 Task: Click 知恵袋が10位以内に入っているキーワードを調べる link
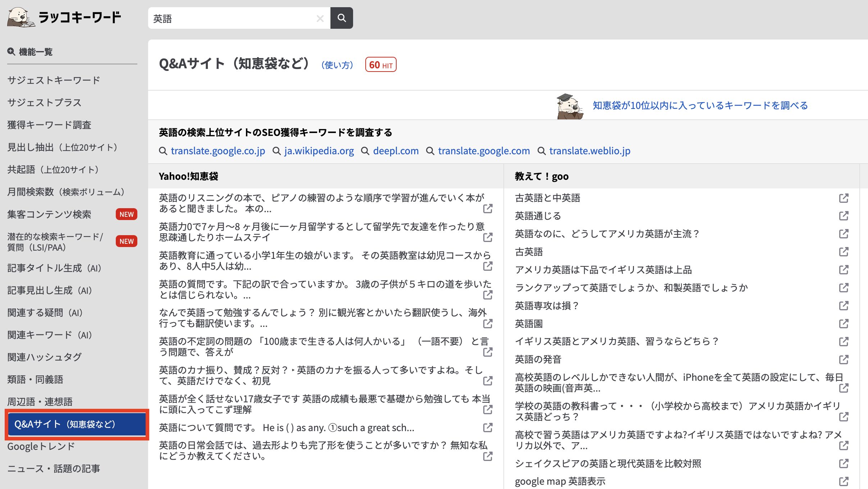click(x=700, y=105)
